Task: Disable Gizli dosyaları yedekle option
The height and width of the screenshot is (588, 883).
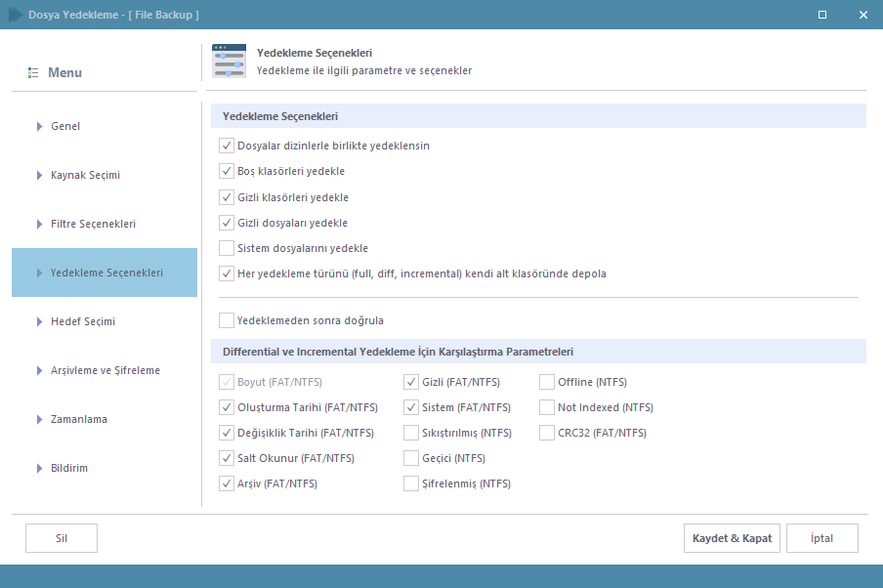Action: [227, 223]
